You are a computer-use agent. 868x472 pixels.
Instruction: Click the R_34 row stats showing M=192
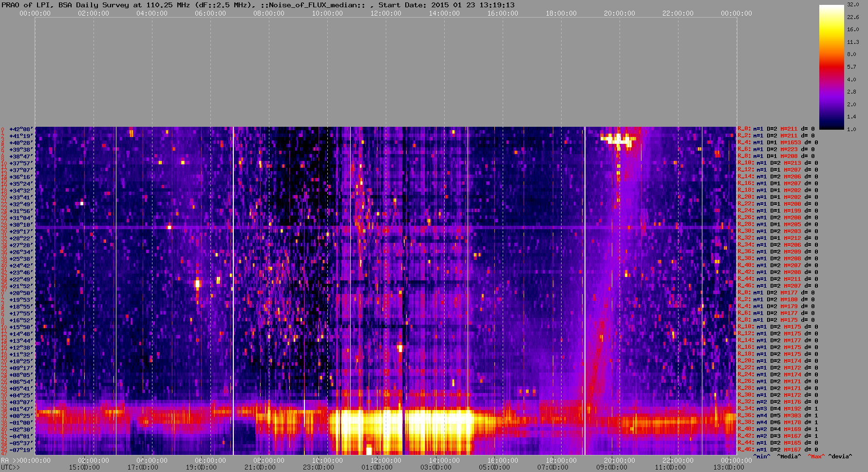click(778, 409)
